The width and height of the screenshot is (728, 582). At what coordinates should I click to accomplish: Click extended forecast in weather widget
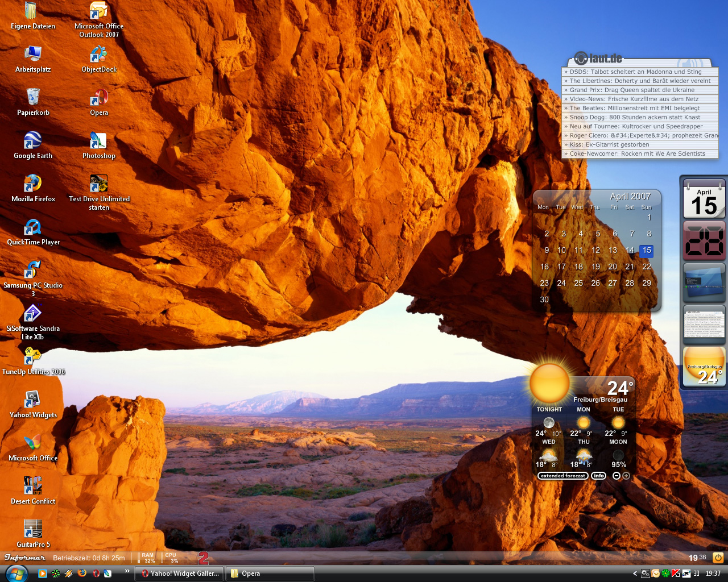pos(562,476)
